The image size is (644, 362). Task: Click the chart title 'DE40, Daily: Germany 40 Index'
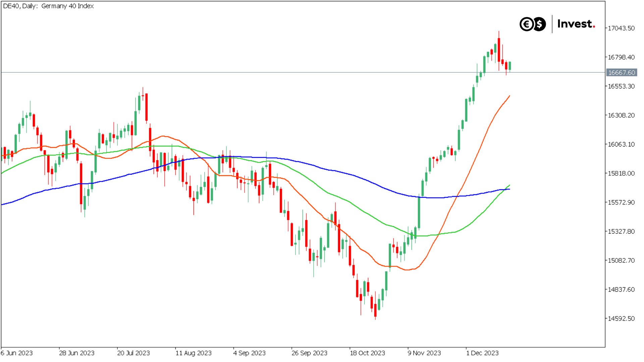48,6
